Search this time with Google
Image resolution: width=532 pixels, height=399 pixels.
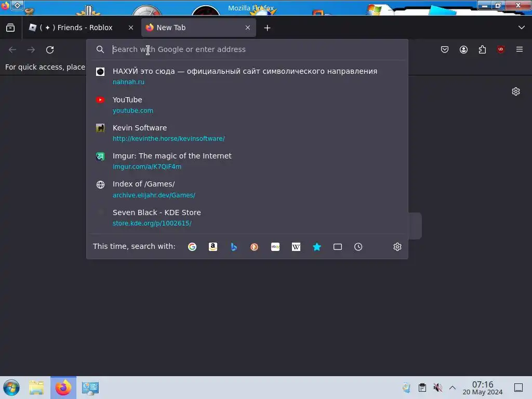pyautogui.click(x=192, y=247)
